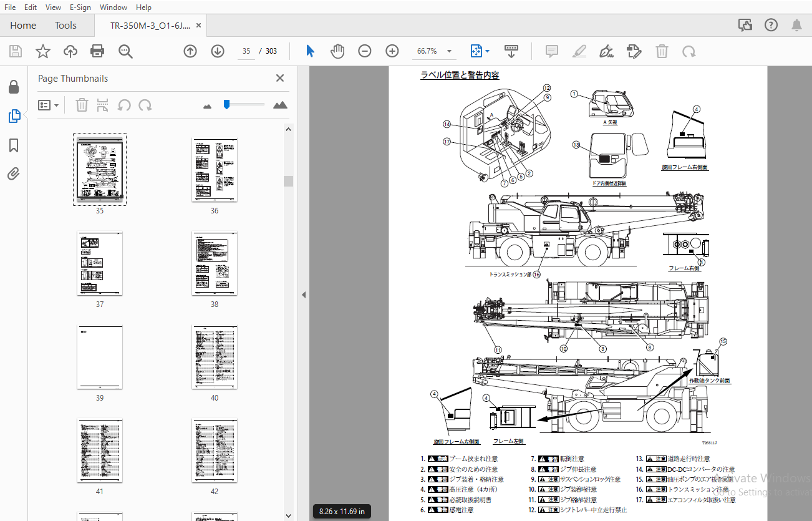Click the page number field showing 35

click(x=246, y=51)
